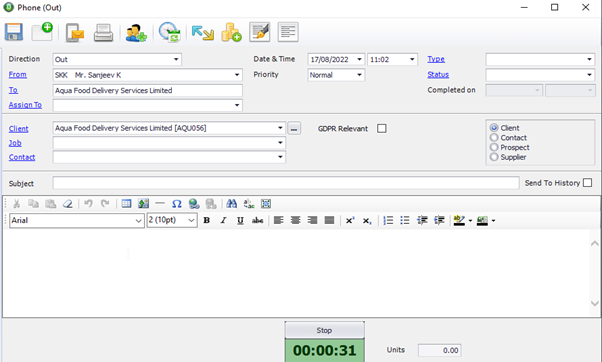Justify the text

[x=329, y=220]
